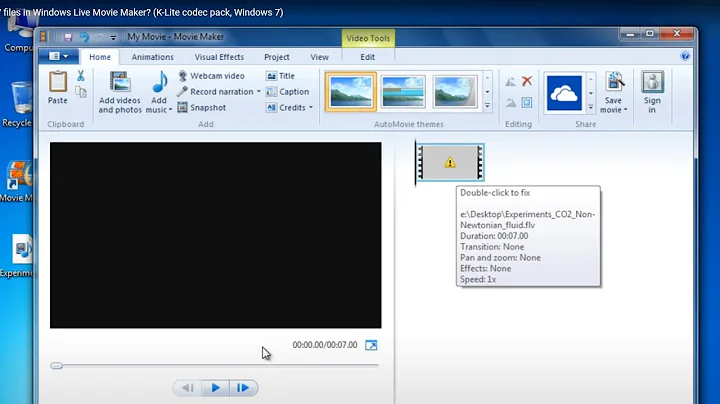
Task: Click the Rotate right icon
Action: point(510,102)
